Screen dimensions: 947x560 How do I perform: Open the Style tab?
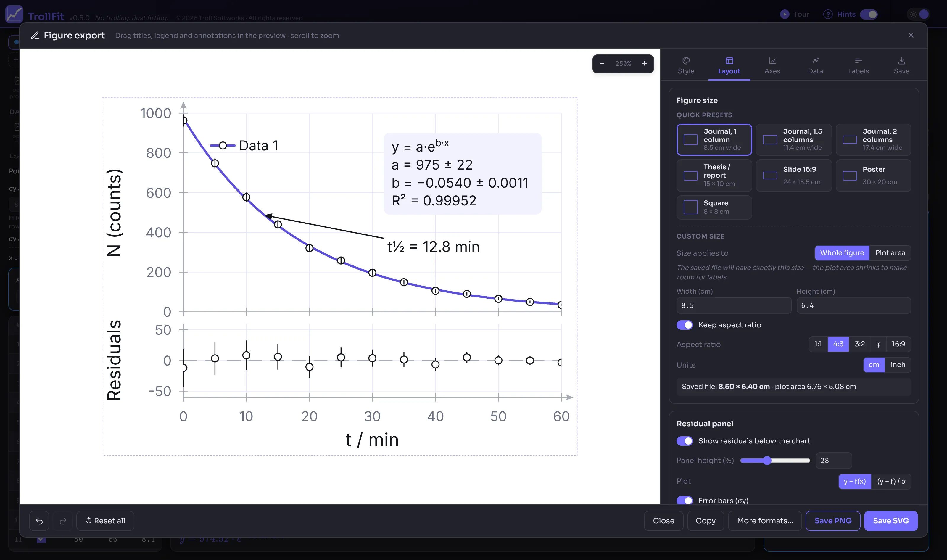tap(686, 66)
